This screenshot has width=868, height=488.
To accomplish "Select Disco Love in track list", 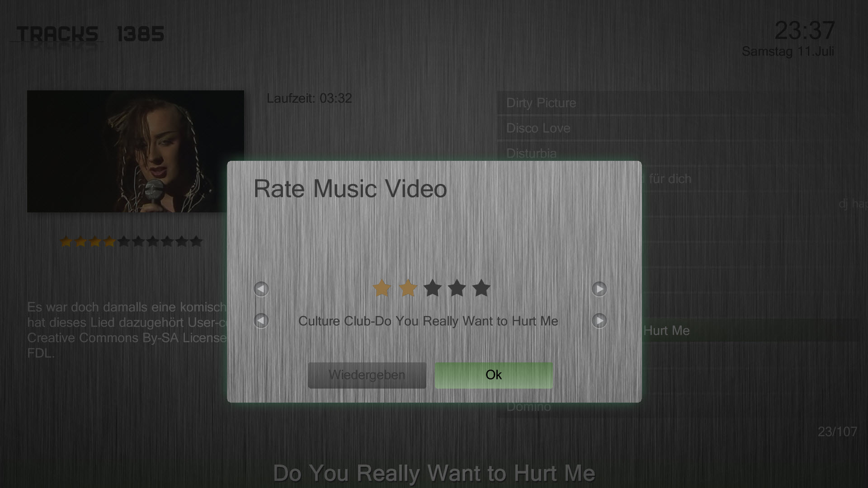I will 538,128.
